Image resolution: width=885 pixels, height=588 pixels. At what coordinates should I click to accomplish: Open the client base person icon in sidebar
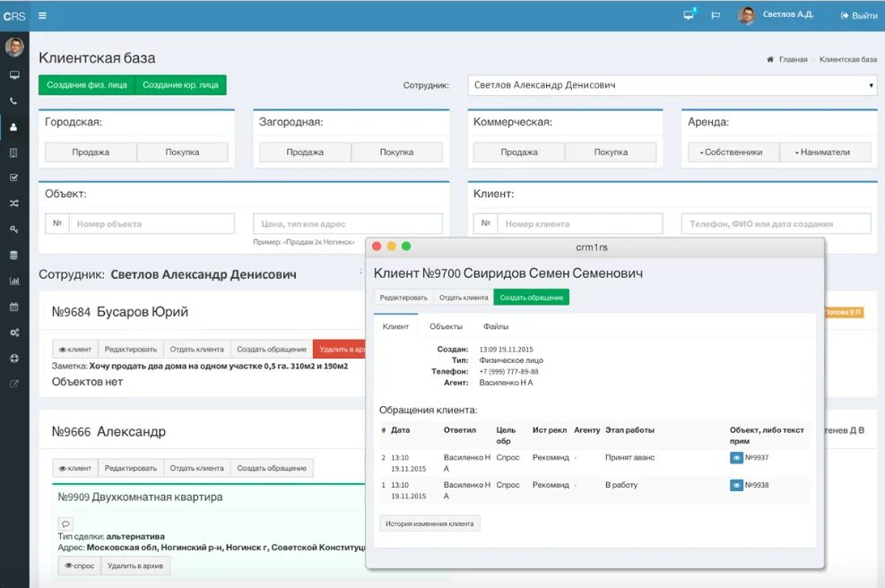[x=14, y=127]
